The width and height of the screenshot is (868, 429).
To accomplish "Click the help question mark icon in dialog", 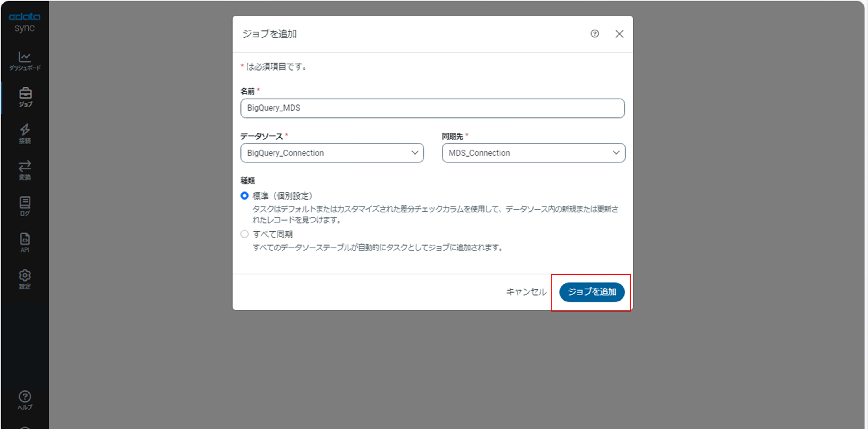I will (x=595, y=34).
